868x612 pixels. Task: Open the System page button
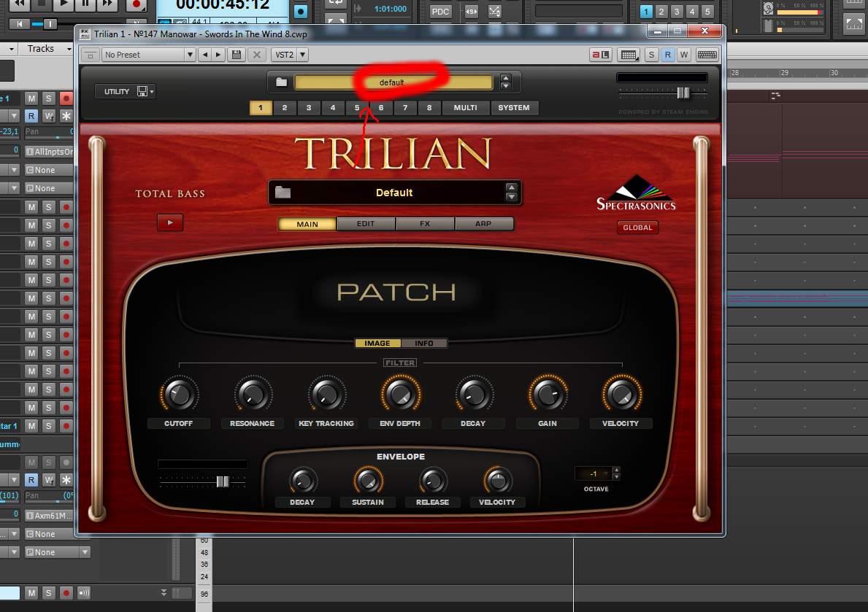pyautogui.click(x=514, y=108)
